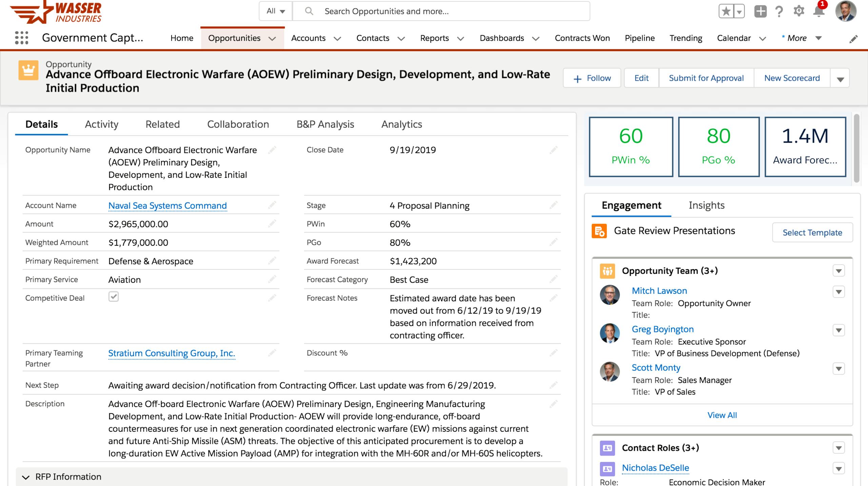This screenshot has height=486, width=868.
Task: Click the global actions plus icon
Action: [x=760, y=11]
